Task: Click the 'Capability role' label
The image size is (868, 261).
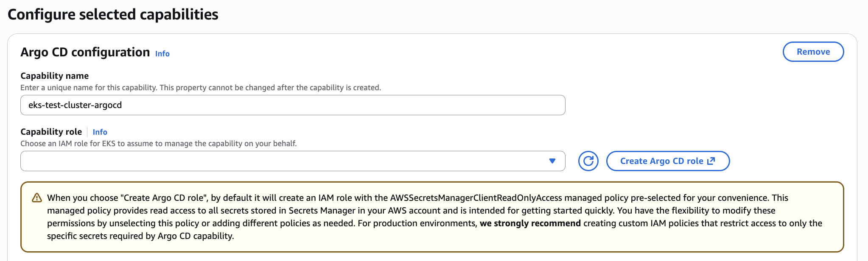Action: tap(51, 132)
